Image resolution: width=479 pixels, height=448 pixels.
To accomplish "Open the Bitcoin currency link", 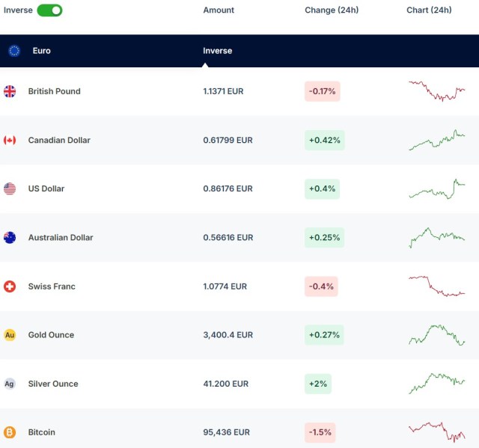I will click(41, 432).
